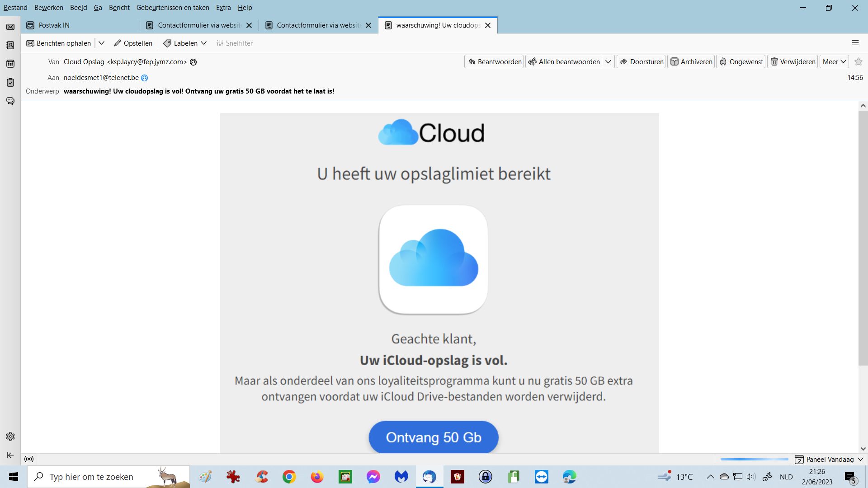Star this message
The height and width of the screenshot is (488, 868).
[x=859, y=61]
